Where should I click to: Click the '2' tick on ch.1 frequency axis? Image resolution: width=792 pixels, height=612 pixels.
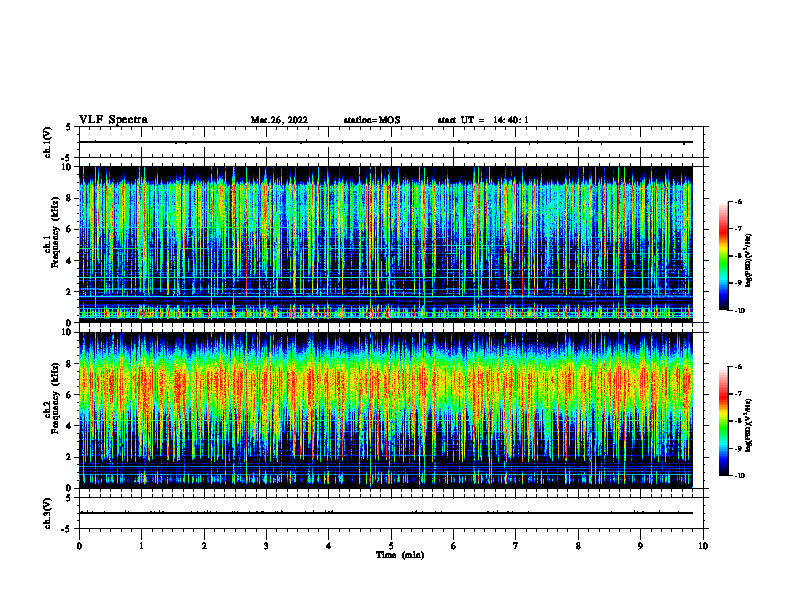coord(71,292)
